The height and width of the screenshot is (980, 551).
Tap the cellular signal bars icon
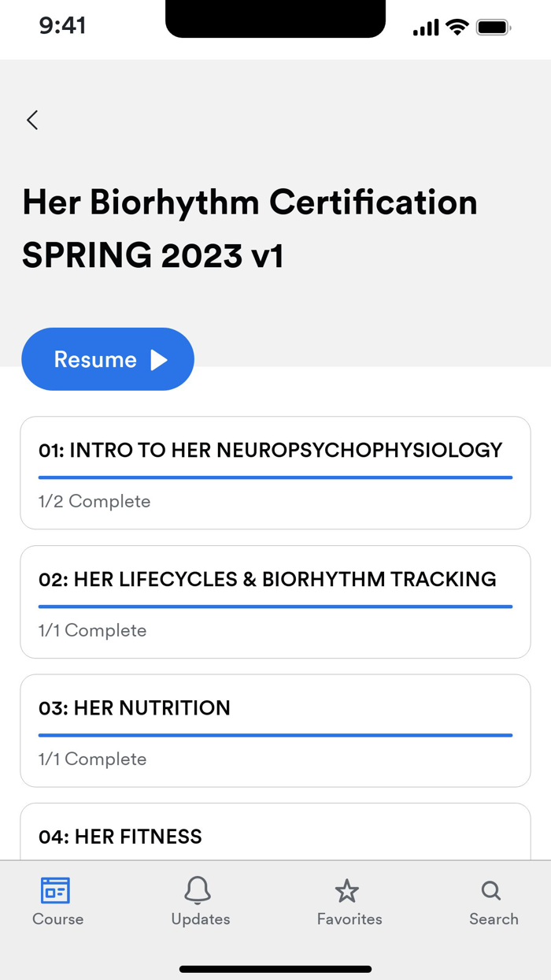pos(425,26)
